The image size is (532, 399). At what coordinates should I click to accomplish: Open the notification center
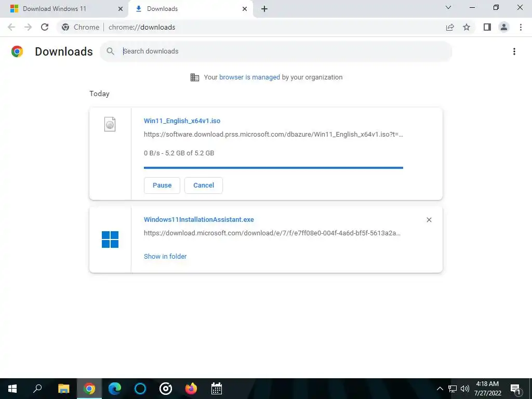click(x=515, y=389)
